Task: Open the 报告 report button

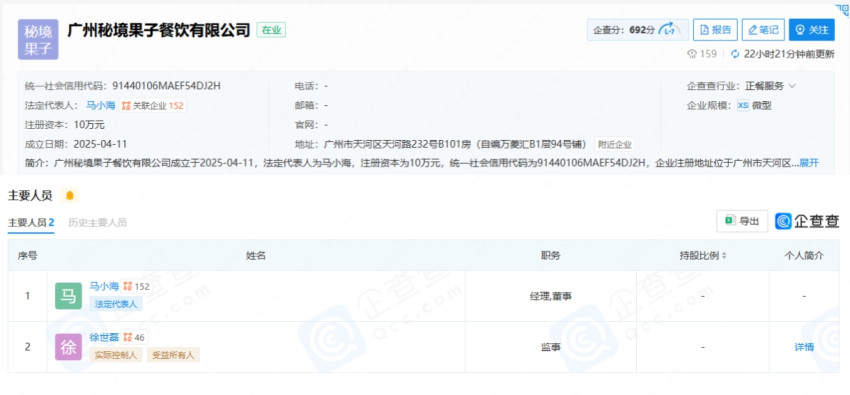Action: click(715, 30)
